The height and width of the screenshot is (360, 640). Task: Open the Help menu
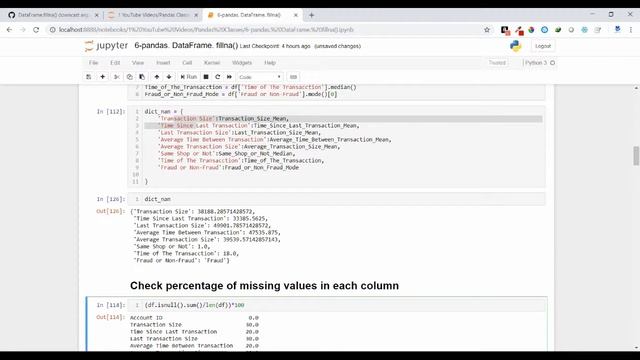(270, 63)
